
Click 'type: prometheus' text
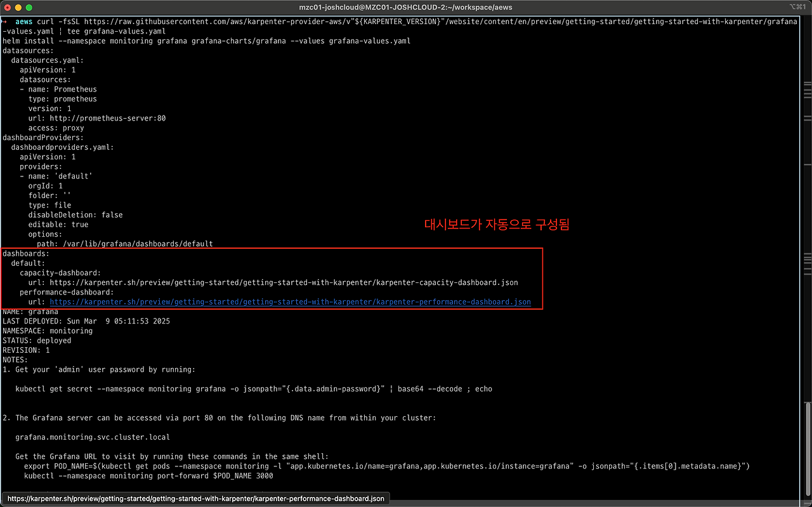click(62, 99)
